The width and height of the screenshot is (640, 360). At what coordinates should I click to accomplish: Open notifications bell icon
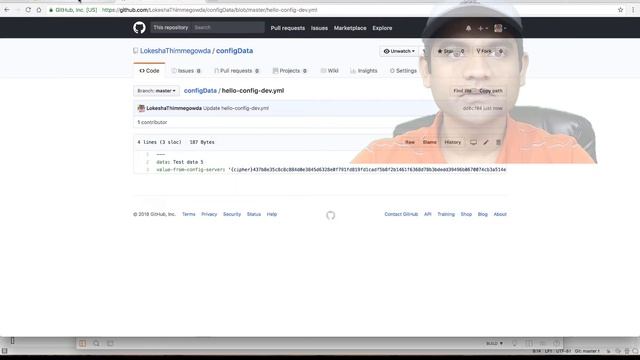[x=468, y=28]
